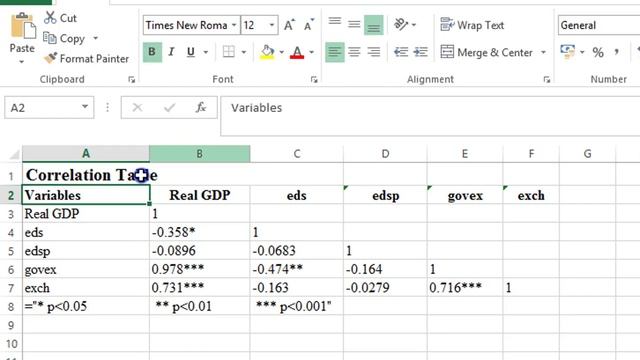Apply Percent Style format
The height and width of the screenshot is (360, 640).
pos(598,52)
